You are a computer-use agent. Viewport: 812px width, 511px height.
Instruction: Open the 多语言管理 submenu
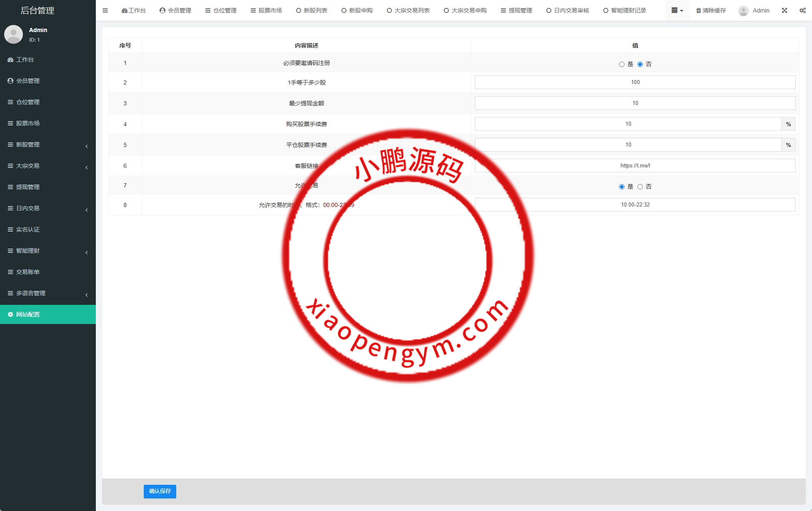[30, 293]
